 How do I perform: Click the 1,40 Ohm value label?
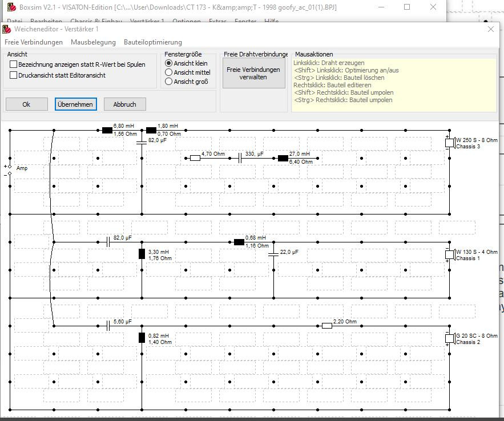160,342
